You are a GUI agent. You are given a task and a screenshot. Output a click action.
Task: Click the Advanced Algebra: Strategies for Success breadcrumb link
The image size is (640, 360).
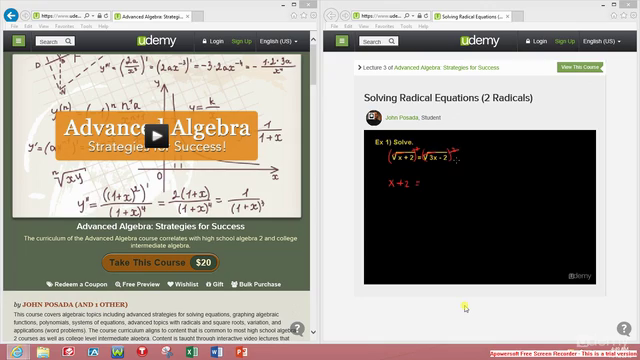coord(447,68)
